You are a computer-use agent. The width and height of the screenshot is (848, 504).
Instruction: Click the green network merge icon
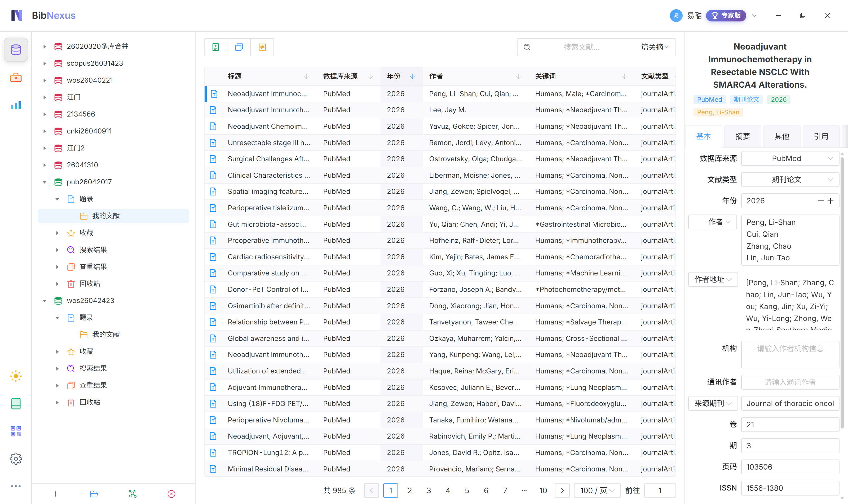(132, 494)
